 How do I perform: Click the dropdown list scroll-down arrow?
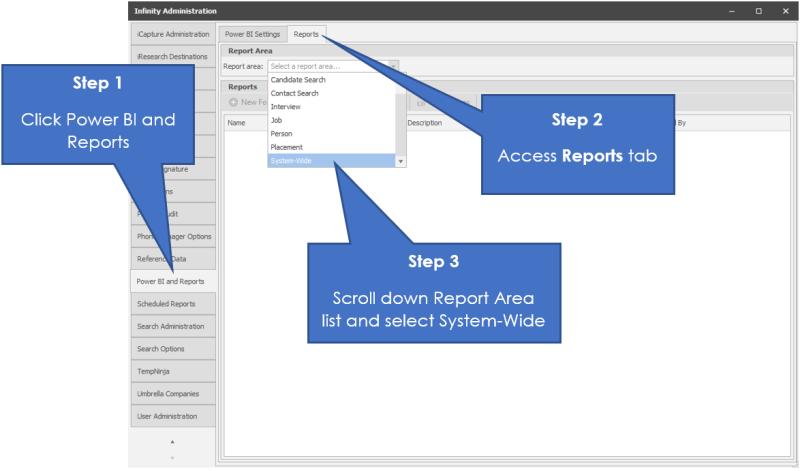(x=400, y=161)
